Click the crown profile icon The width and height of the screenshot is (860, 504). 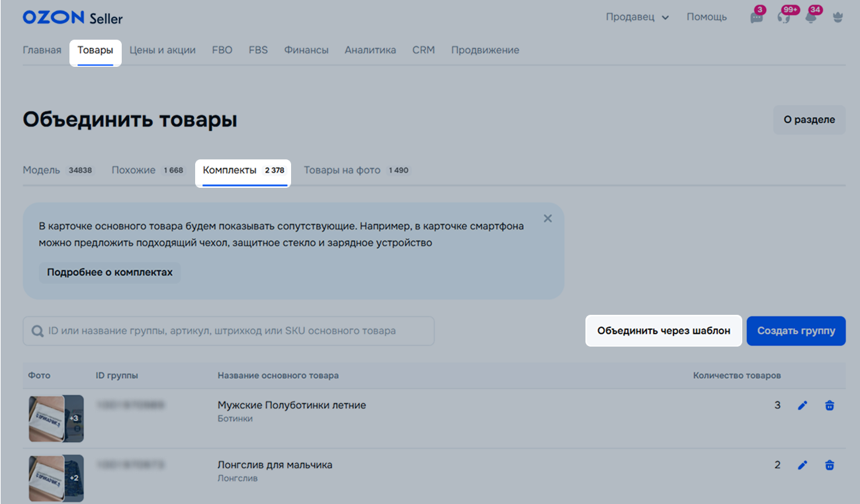(838, 18)
